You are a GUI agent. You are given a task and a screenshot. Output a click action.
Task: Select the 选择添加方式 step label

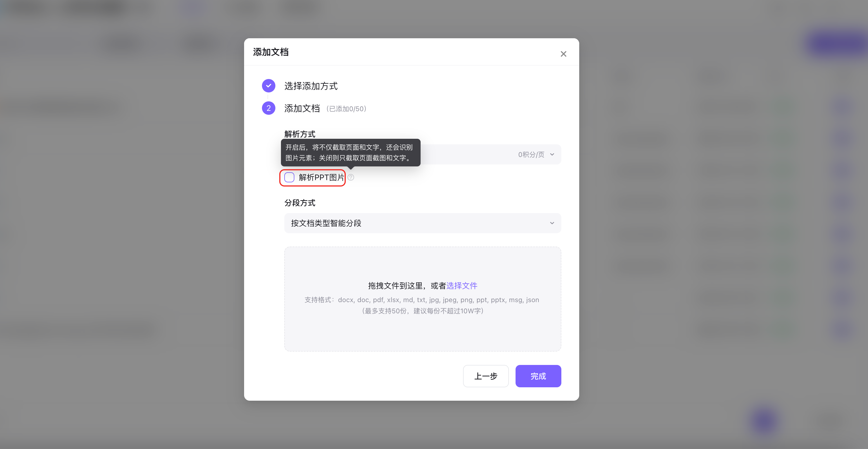[x=311, y=86]
